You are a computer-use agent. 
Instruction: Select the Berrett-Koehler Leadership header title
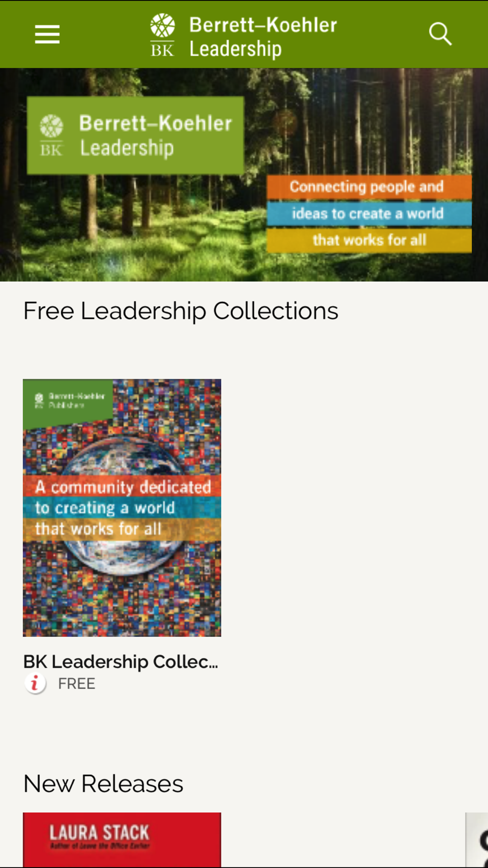click(x=263, y=37)
